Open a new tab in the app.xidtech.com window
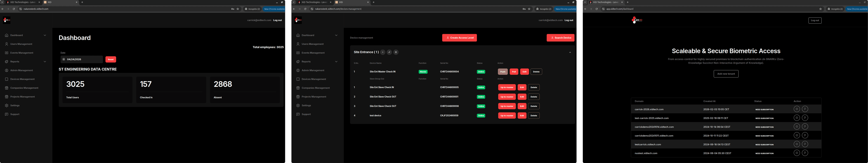 [627, 2]
